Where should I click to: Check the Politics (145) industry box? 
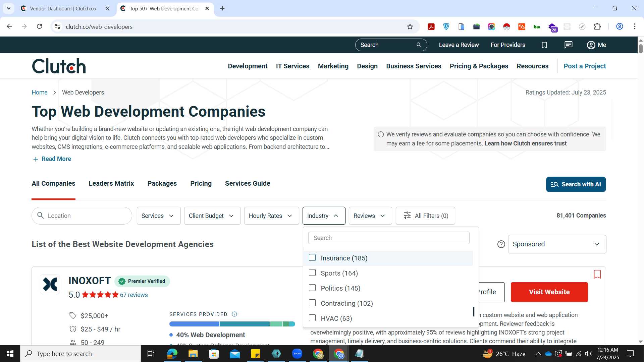coord(312,288)
